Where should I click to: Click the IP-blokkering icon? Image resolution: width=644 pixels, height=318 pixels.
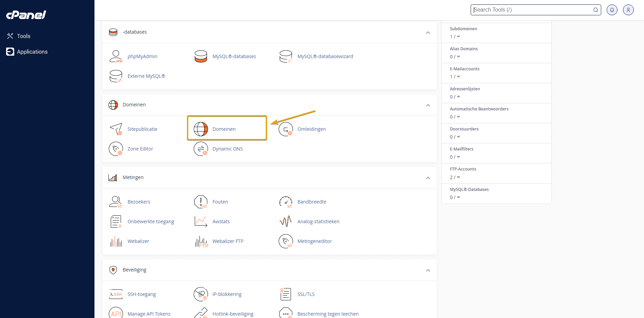point(201,294)
